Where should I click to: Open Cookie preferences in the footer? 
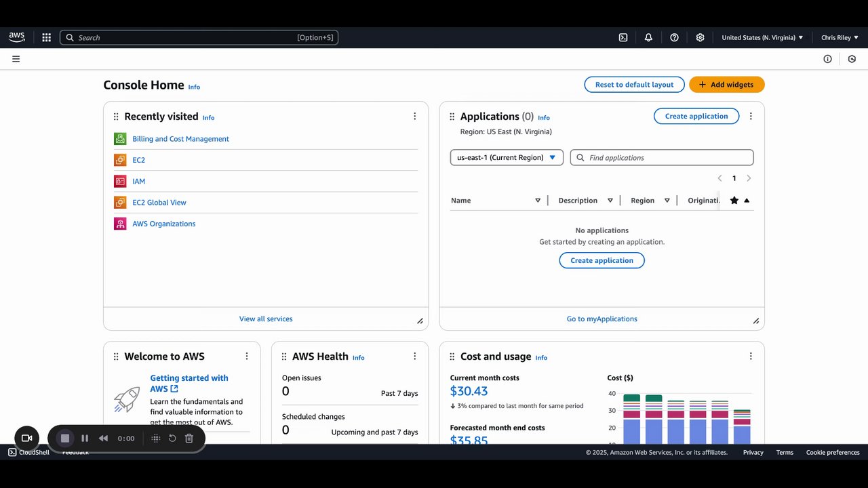(833, 453)
